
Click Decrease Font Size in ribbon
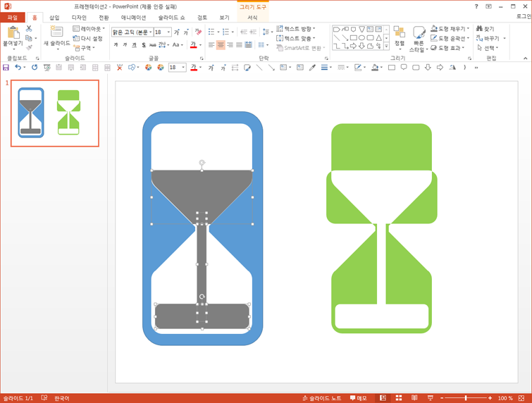[x=186, y=32]
